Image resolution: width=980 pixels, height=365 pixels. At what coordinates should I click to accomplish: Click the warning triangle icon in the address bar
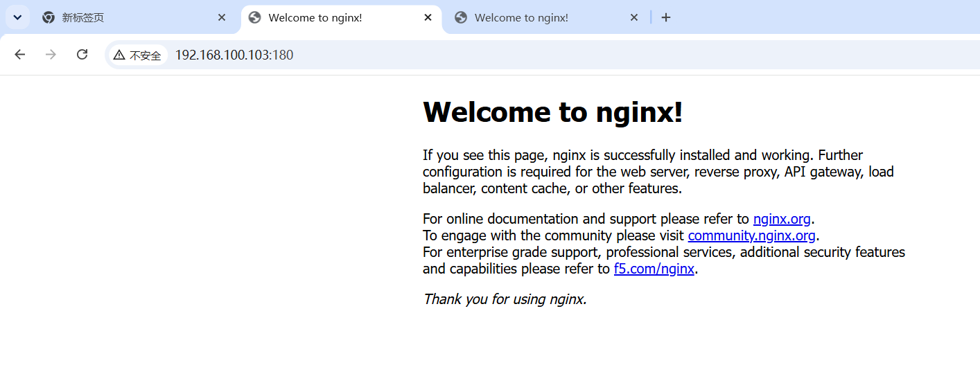tap(119, 55)
